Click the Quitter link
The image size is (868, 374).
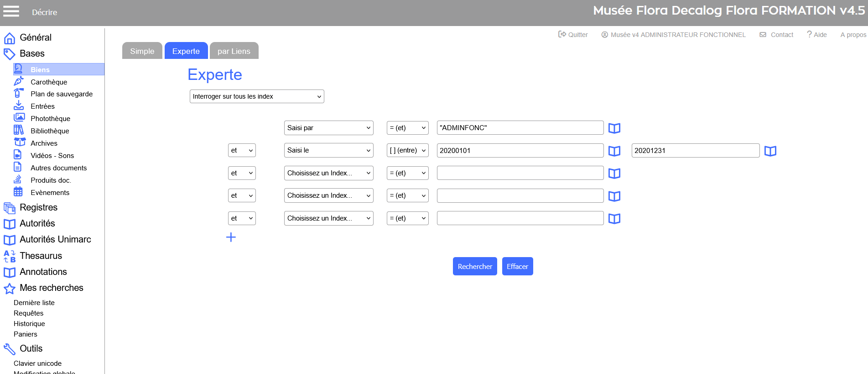tap(573, 35)
